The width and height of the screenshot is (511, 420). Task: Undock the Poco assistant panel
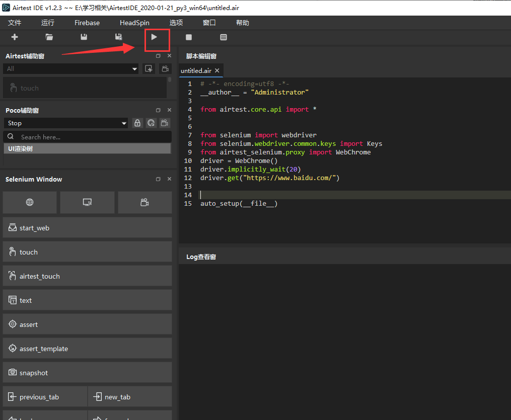158,110
